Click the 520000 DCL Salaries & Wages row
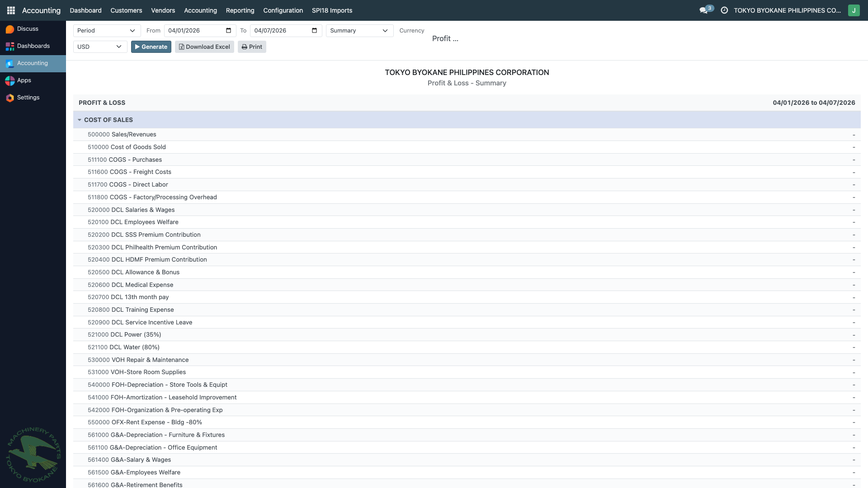 [143, 210]
